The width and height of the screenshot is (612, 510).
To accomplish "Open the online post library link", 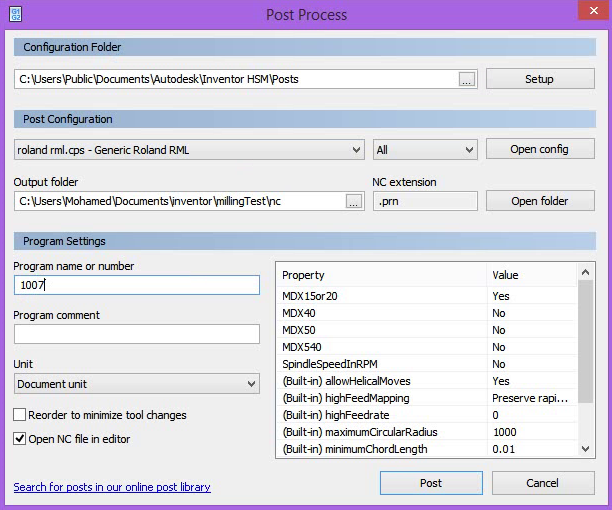I will [112, 487].
